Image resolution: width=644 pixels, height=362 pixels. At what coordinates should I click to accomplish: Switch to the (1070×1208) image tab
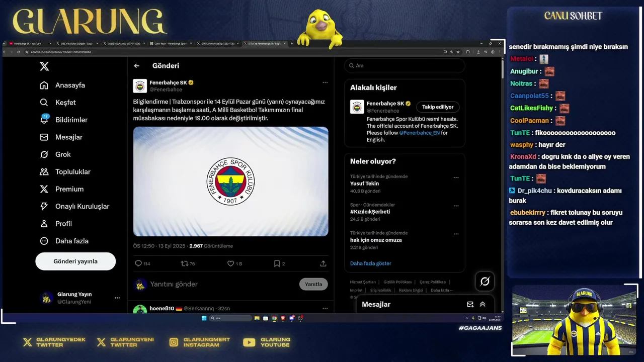pos(124,44)
